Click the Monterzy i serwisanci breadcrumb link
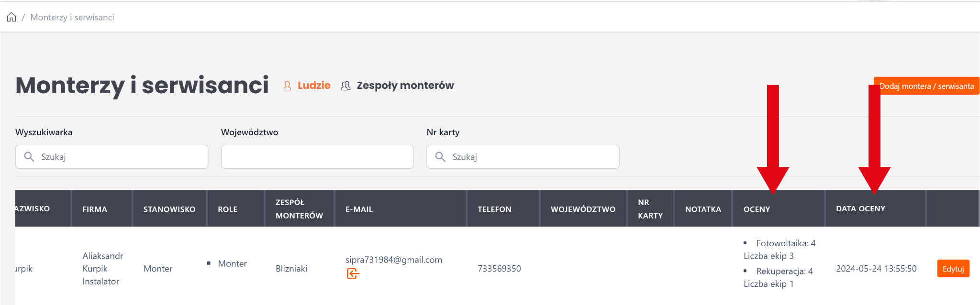Viewport: 980px width, 305px height. [72, 17]
